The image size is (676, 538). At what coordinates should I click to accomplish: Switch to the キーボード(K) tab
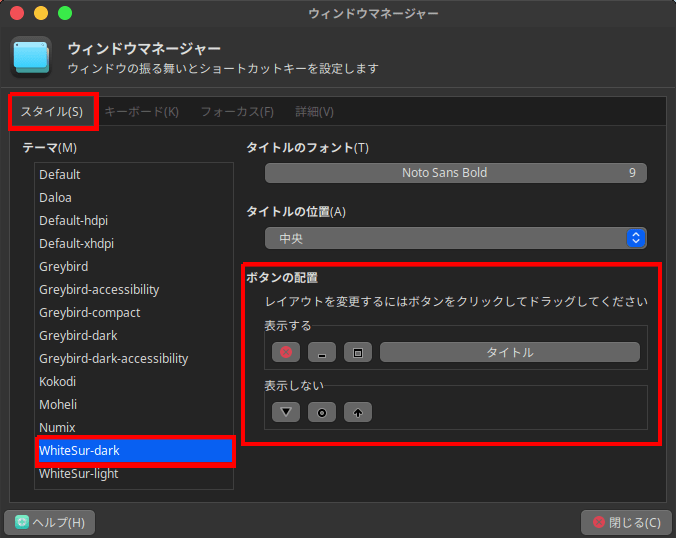[x=142, y=112]
